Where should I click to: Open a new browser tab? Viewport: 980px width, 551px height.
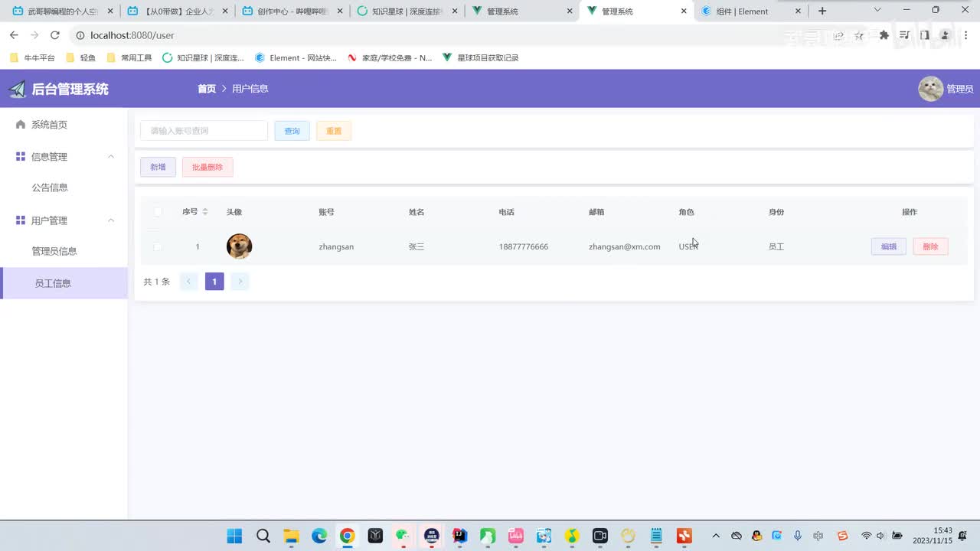(822, 11)
